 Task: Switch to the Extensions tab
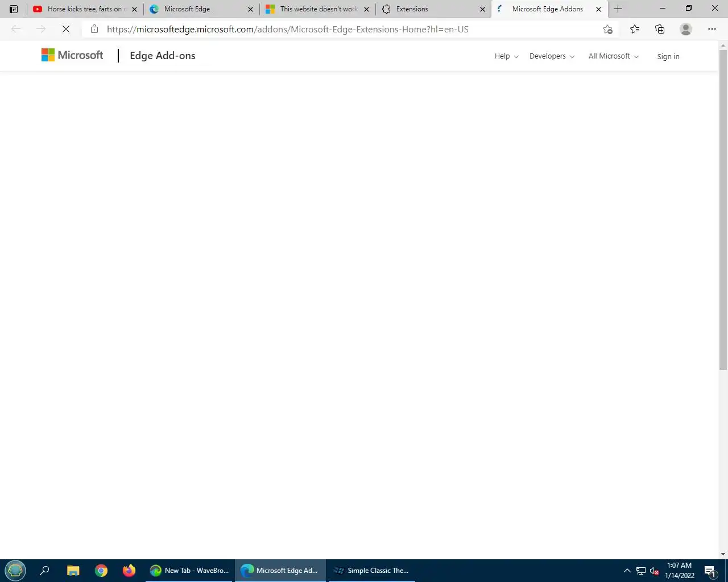pyautogui.click(x=434, y=9)
